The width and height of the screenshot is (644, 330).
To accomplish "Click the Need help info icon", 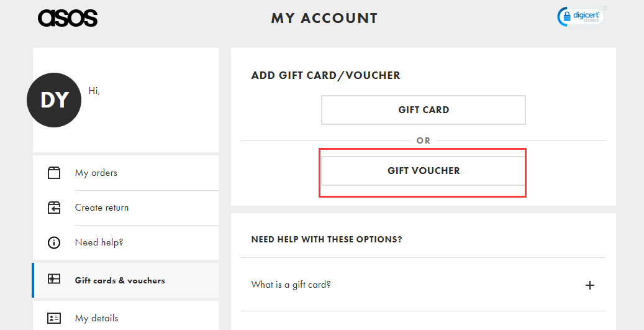I will click(54, 242).
